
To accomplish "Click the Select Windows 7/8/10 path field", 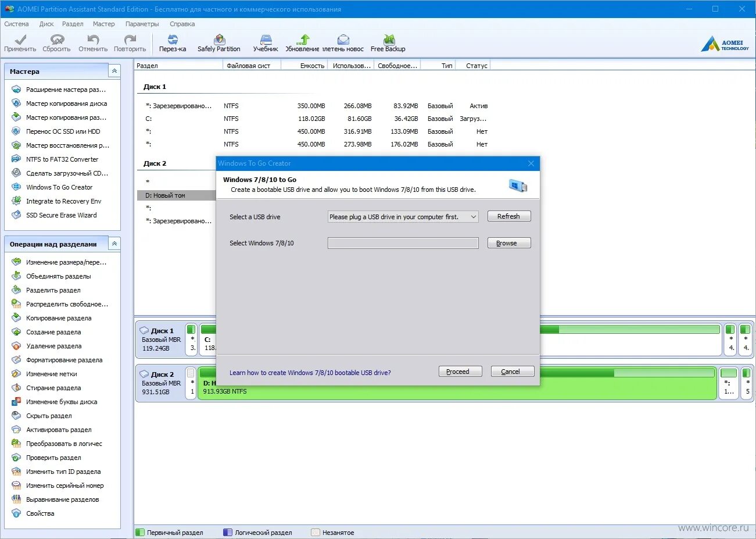I will click(x=403, y=243).
